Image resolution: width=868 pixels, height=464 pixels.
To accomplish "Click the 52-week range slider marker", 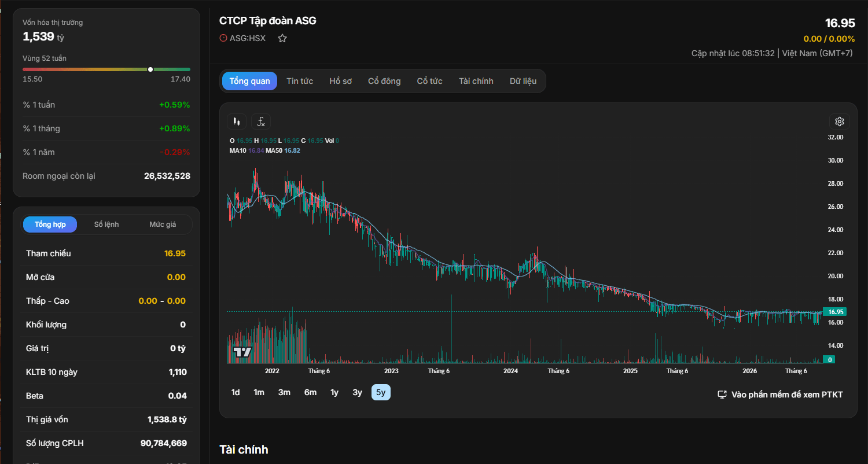I will pos(150,69).
